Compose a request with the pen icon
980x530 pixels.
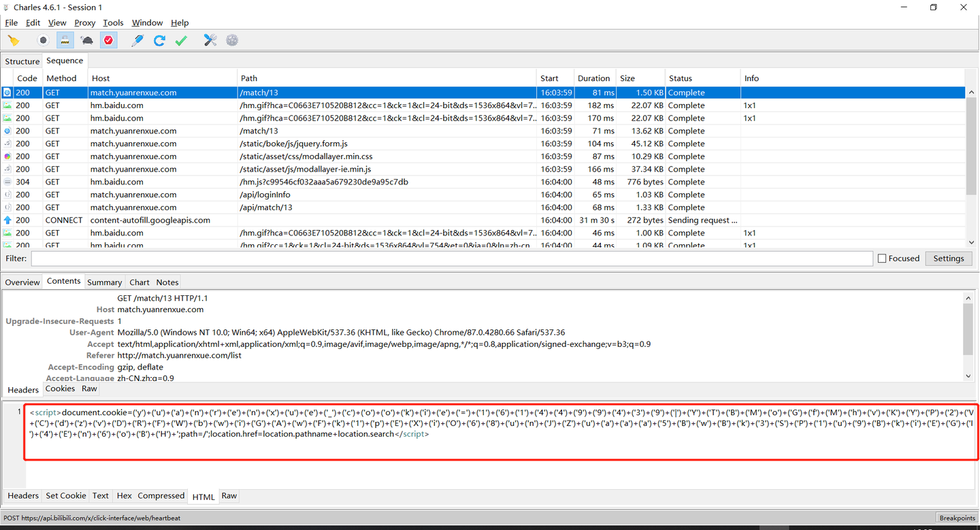point(137,40)
